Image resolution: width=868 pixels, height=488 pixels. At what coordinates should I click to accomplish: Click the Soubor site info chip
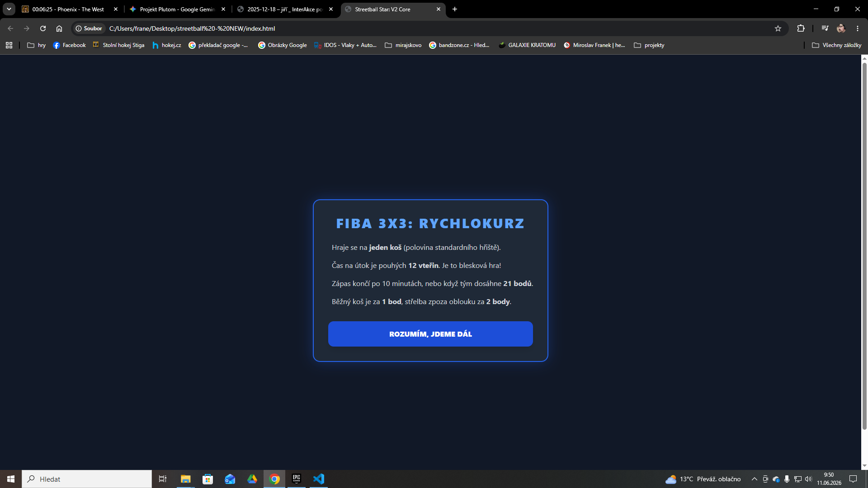pyautogui.click(x=89, y=28)
